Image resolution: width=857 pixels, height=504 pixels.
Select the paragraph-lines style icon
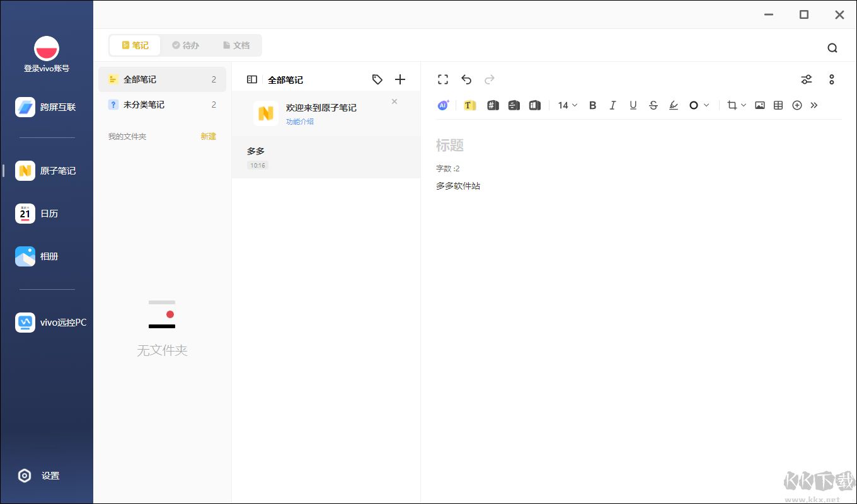point(514,105)
